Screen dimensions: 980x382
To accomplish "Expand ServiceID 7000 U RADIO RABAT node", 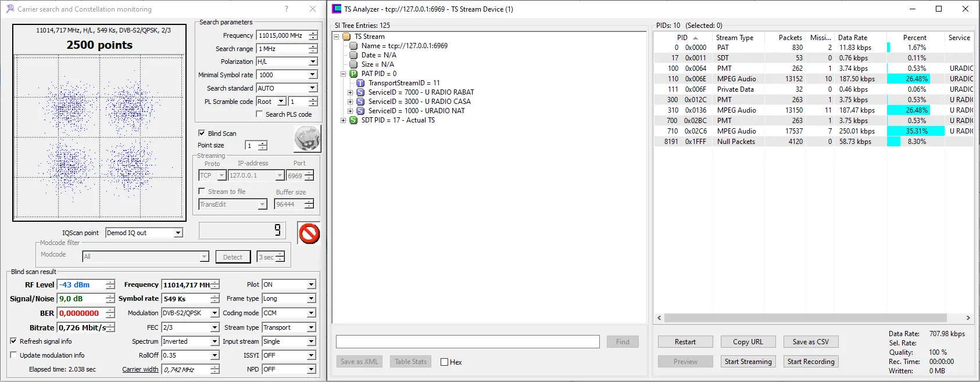I will click(x=350, y=92).
